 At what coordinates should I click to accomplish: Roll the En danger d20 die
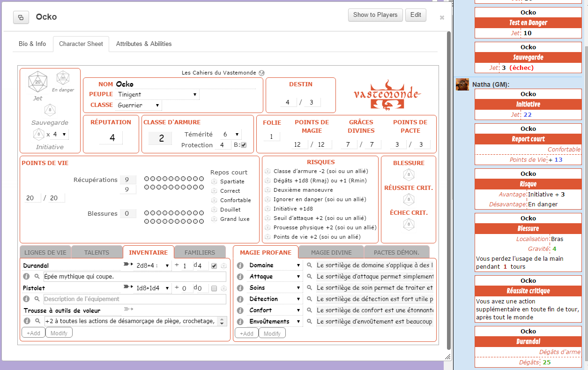(x=63, y=78)
